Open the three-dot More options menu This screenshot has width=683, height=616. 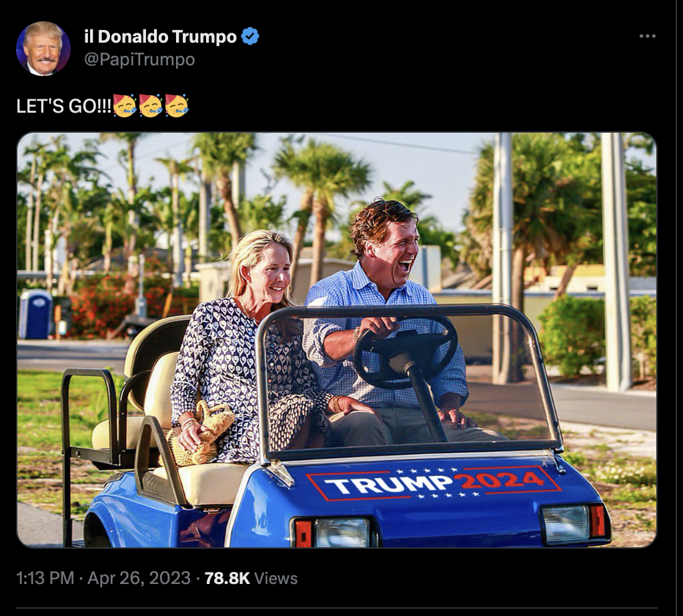click(x=647, y=36)
